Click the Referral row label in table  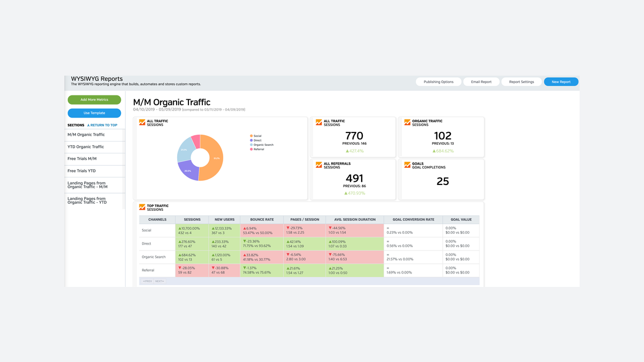(x=148, y=270)
